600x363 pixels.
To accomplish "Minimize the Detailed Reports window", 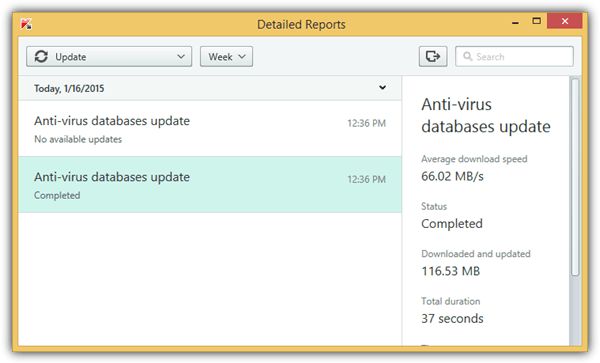I will pyautogui.click(x=515, y=22).
